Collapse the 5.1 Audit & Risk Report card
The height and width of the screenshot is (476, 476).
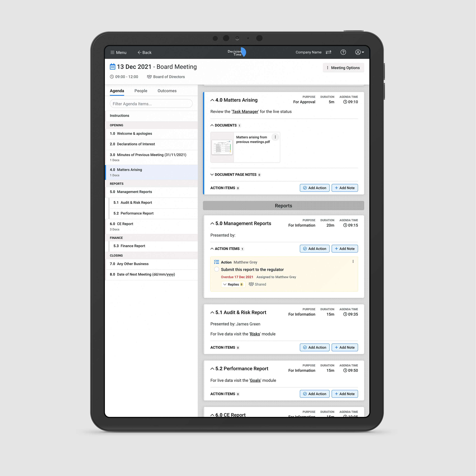(x=212, y=312)
